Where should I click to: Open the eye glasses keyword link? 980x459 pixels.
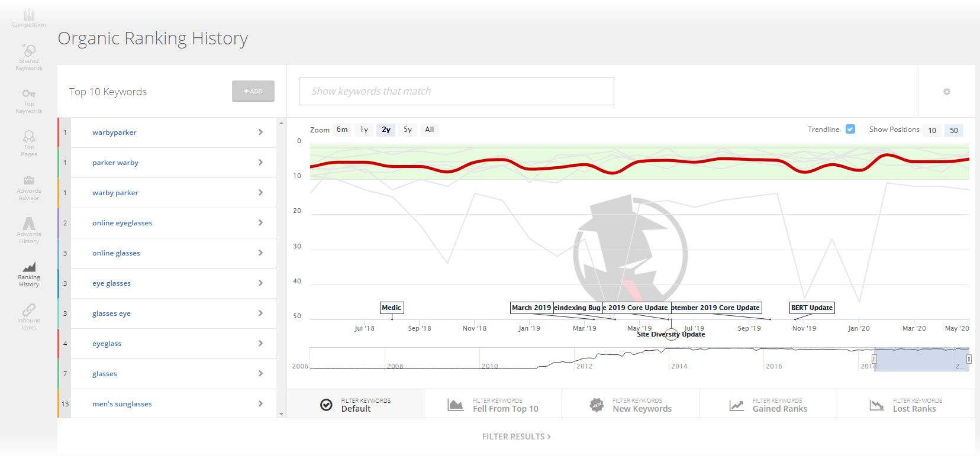[x=111, y=283]
